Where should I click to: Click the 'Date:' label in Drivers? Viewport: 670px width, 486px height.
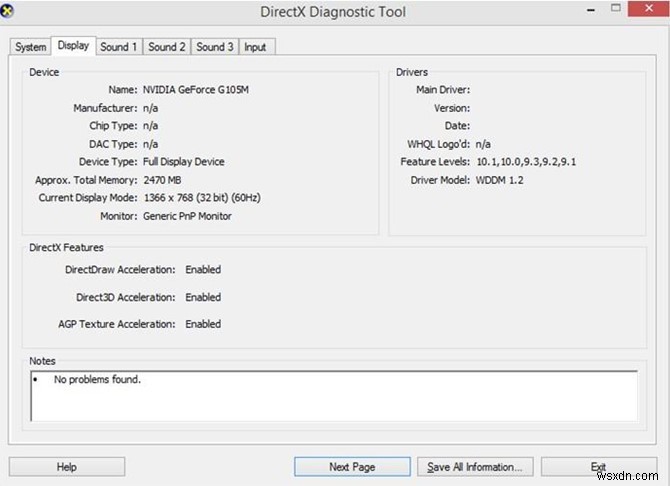pos(457,126)
